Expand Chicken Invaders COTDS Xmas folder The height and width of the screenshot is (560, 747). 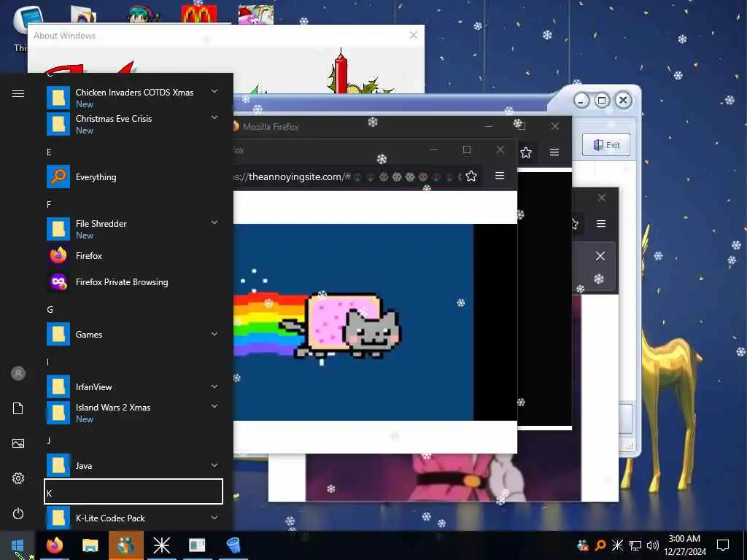click(214, 91)
